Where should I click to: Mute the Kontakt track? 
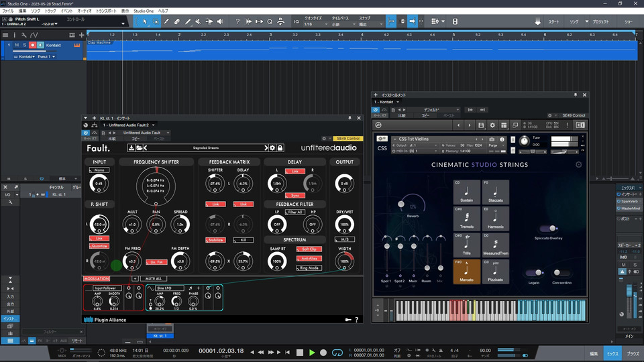tap(17, 46)
